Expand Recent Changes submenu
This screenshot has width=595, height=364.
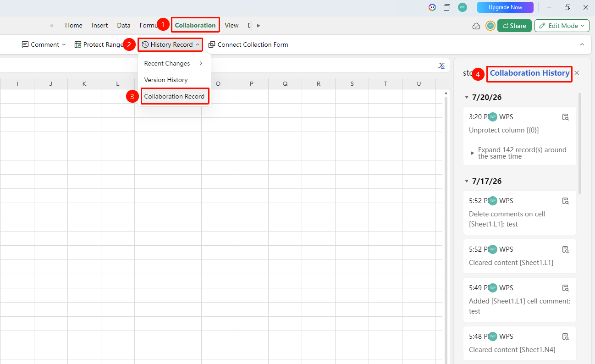(x=174, y=63)
